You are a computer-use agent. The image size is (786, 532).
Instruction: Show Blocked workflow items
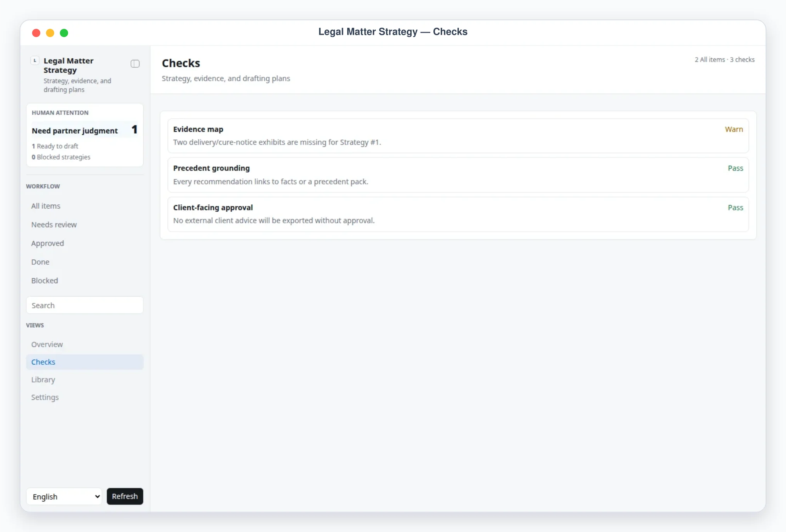tap(85, 280)
